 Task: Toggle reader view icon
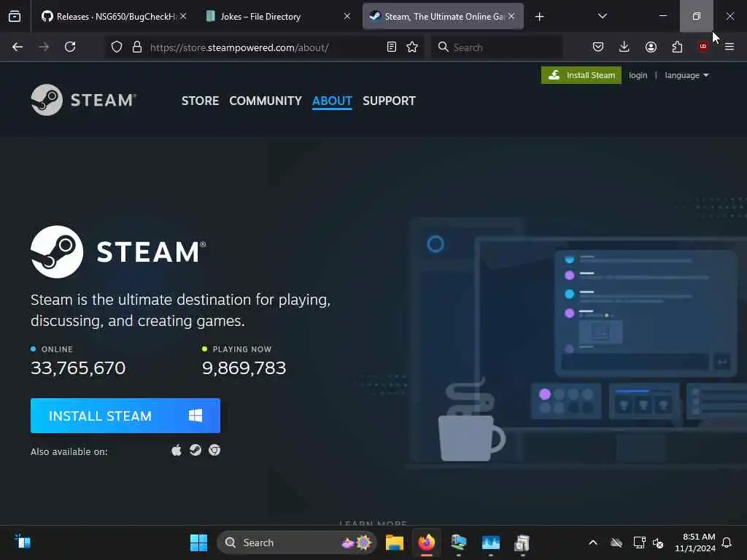tap(392, 47)
